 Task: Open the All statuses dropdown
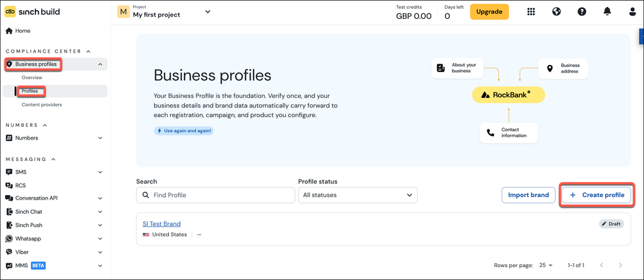coord(358,195)
